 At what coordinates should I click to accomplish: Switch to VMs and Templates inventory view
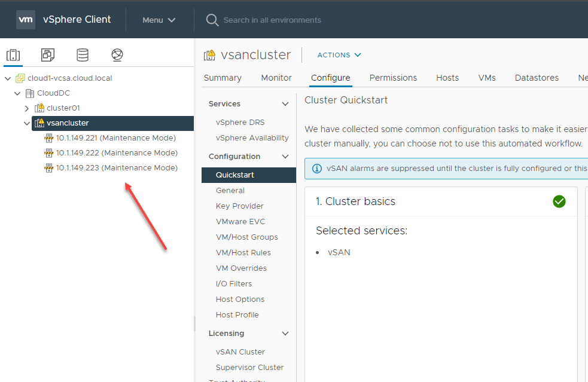tap(48, 55)
